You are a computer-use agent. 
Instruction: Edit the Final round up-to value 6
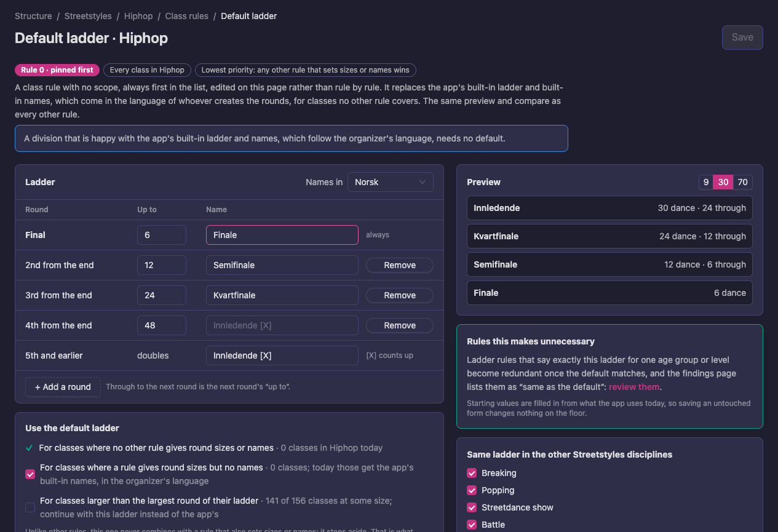point(162,235)
